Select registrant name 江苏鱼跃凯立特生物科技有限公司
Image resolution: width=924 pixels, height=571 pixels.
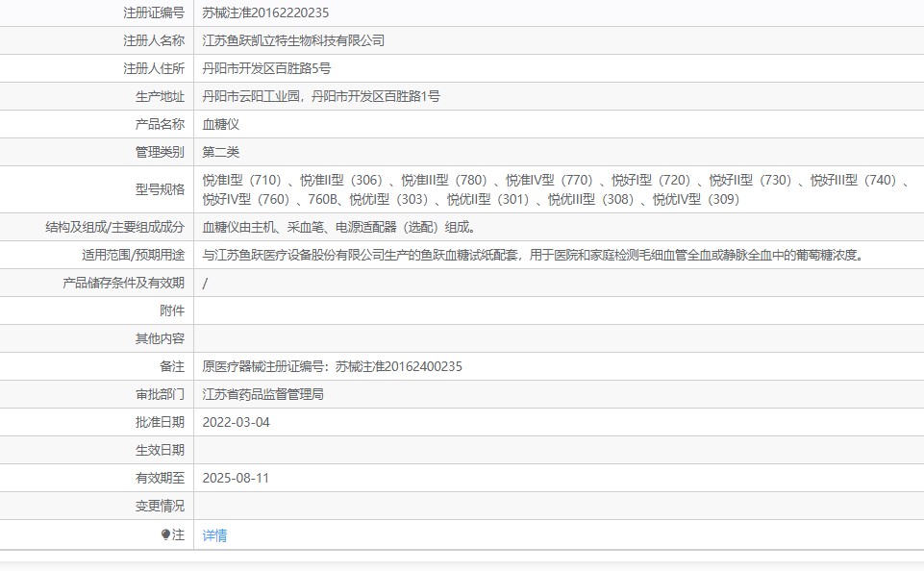pyautogui.click(x=293, y=40)
